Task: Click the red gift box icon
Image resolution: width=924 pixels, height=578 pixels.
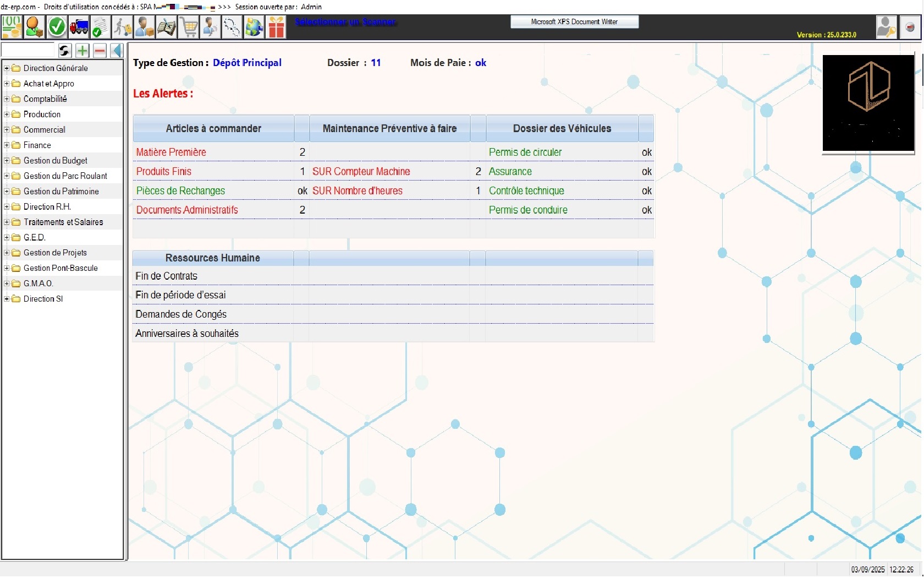Action: tap(276, 26)
